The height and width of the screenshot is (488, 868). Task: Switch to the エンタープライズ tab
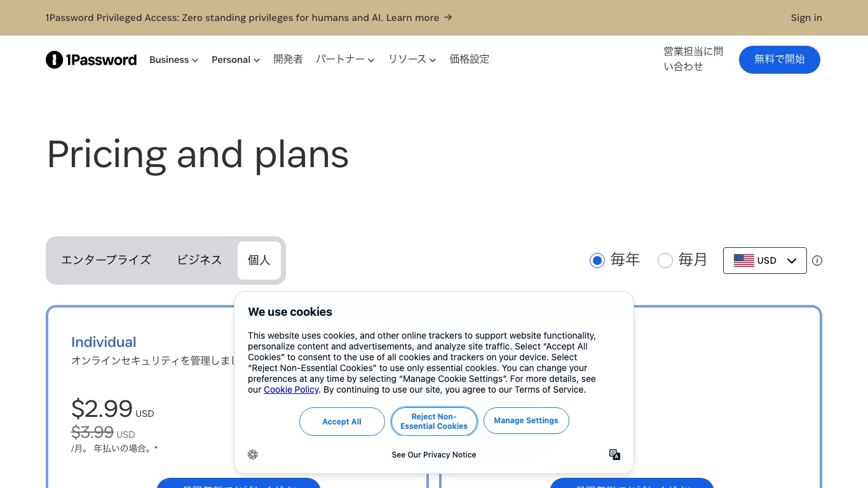click(x=106, y=260)
